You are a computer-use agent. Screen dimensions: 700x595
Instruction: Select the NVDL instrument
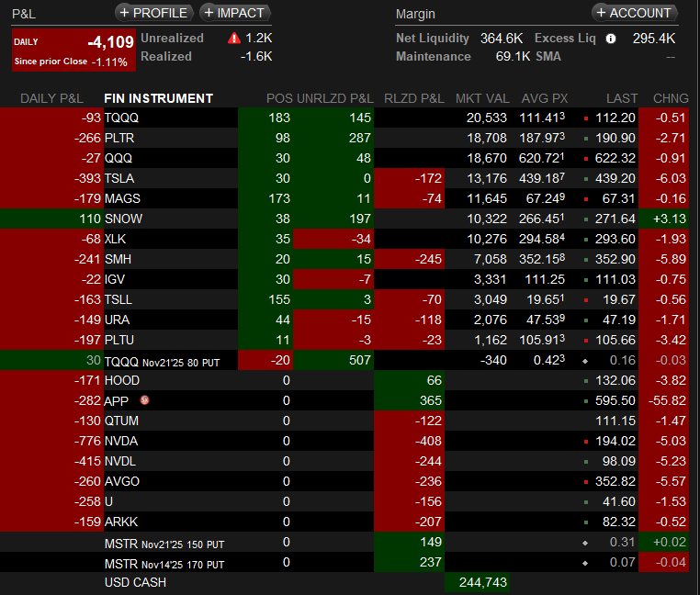coord(120,461)
